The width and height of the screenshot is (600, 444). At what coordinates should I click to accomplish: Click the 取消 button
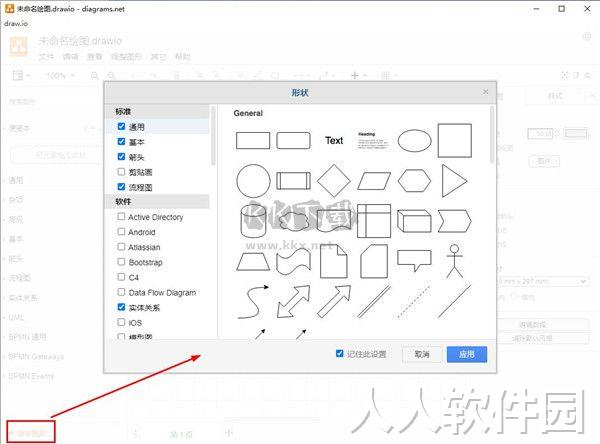[x=422, y=354]
